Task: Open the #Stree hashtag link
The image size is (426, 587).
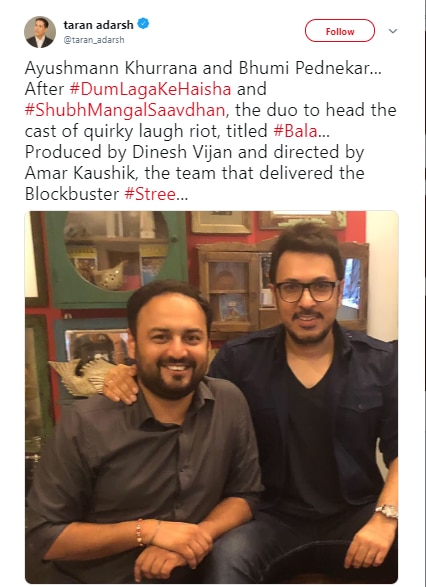Action: (150, 194)
